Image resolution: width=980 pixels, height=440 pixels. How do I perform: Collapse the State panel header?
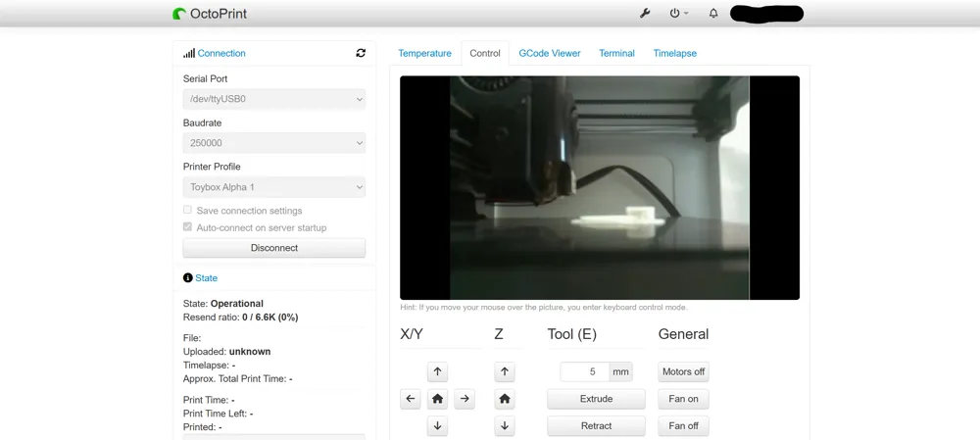(x=206, y=277)
